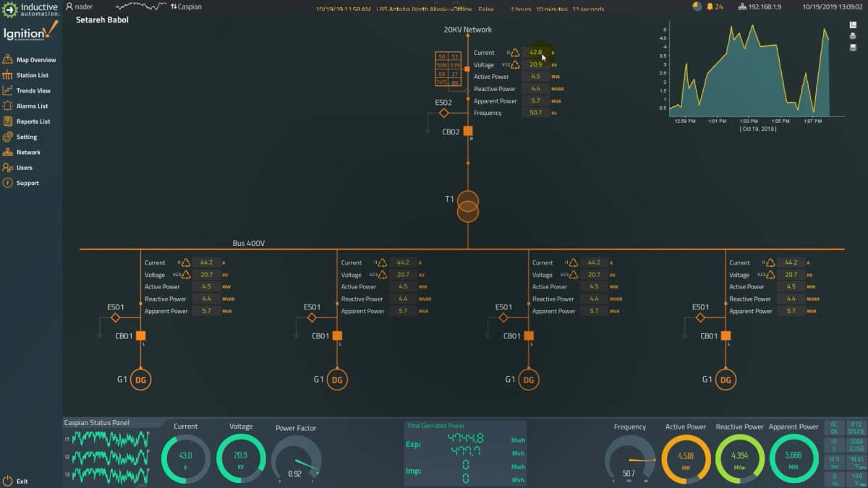Click the Apparent Power ring 5.666 MVA
The width and height of the screenshot is (868, 488).
pos(793,459)
